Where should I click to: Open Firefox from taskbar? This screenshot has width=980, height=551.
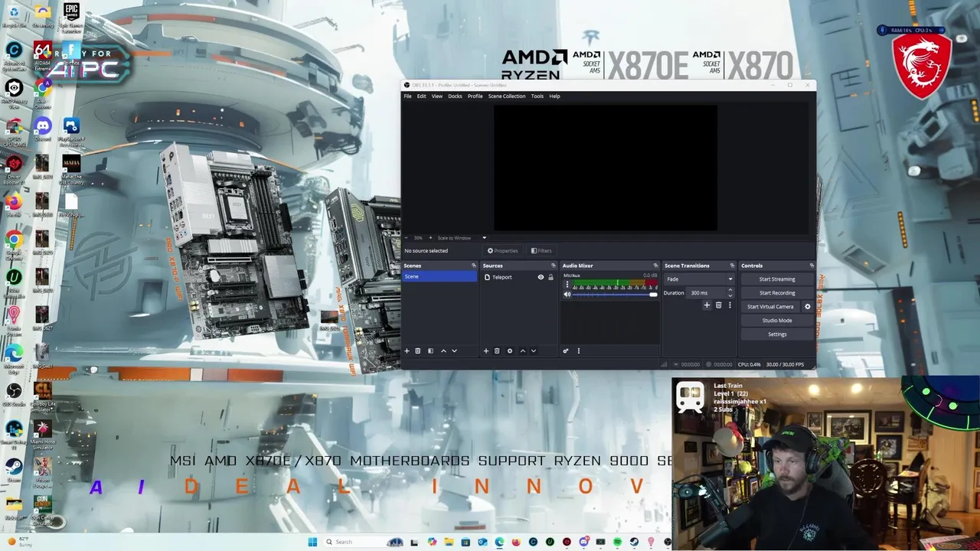point(516,542)
